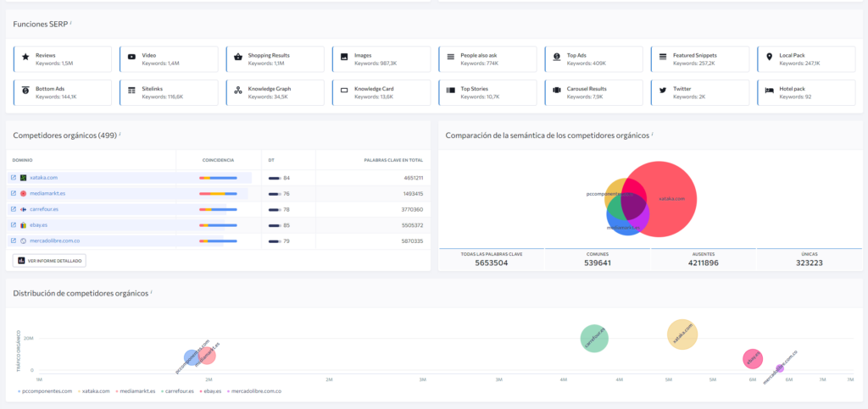The width and height of the screenshot is (868, 409).
Task: Open the carrefour.es domain link
Action: [x=44, y=209]
